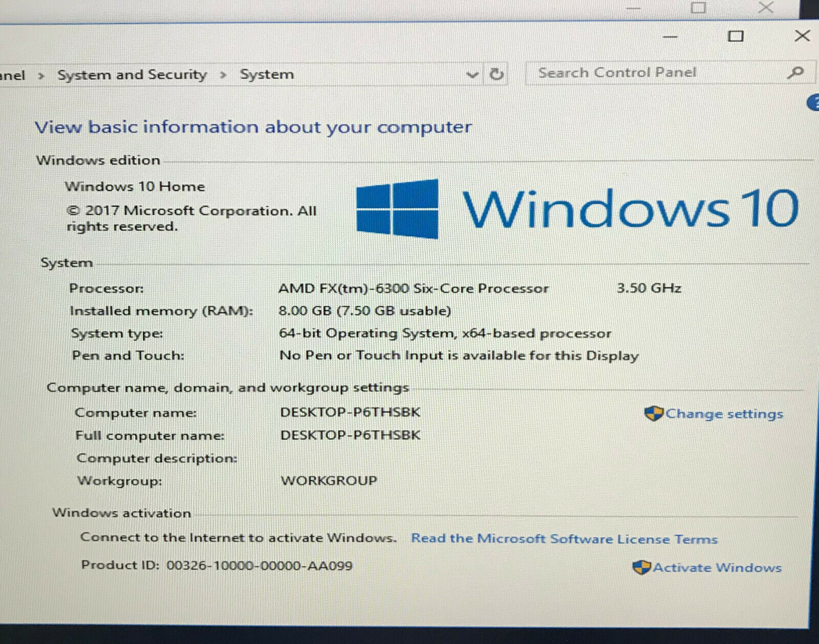Click Activate Windows link

click(x=717, y=567)
